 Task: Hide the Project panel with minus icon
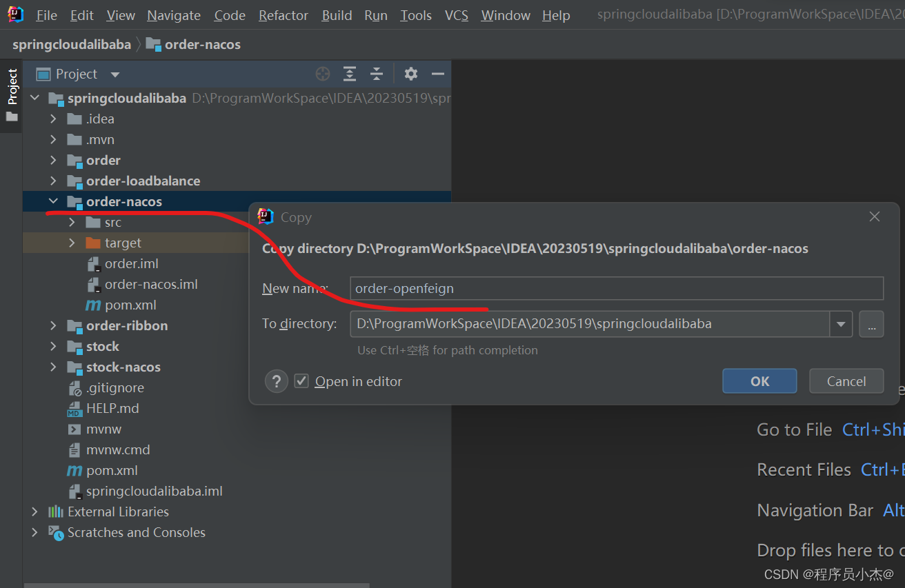point(438,74)
